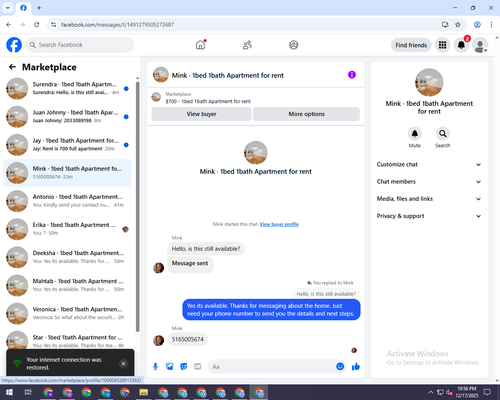Click the View buyer button
The height and width of the screenshot is (400, 500).
(x=201, y=114)
